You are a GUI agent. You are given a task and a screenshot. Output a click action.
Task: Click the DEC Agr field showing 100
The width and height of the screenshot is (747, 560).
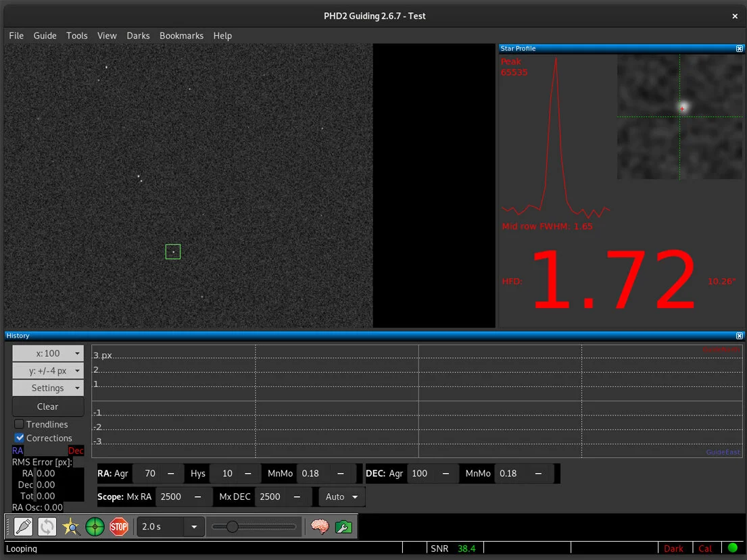[x=421, y=474]
